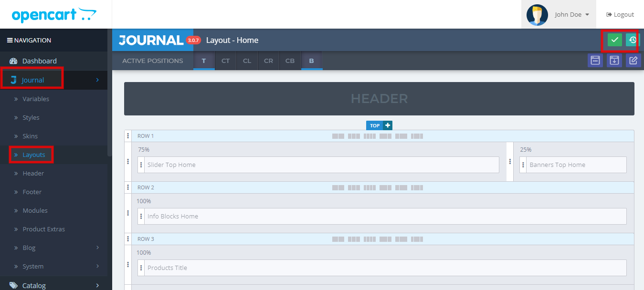Click the Dashboard gauge icon in the sidebar

pyautogui.click(x=13, y=61)
